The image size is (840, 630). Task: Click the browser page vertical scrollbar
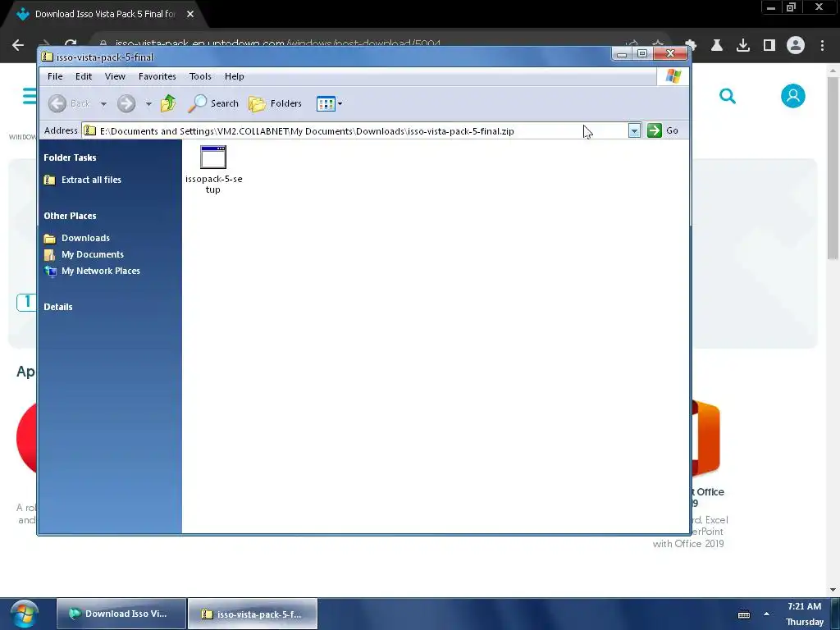click(x=833, y=169)
